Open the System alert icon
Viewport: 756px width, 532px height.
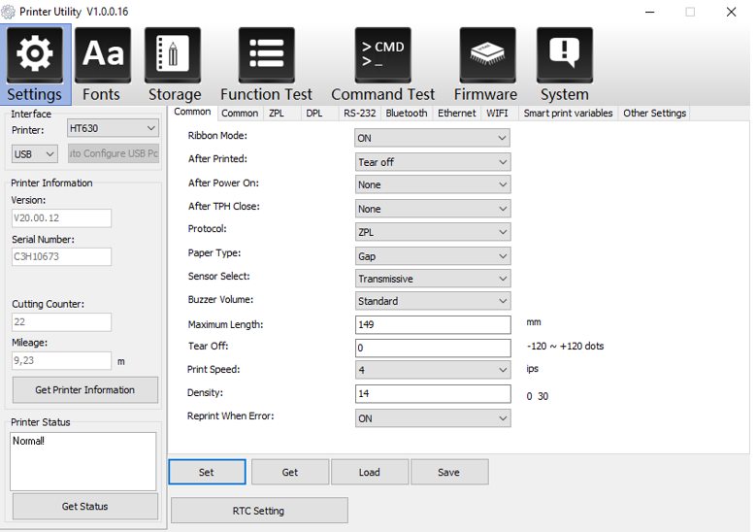564,56
